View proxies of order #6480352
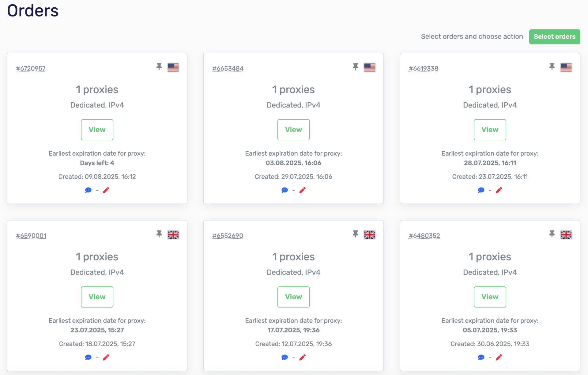 click(490, 297)
